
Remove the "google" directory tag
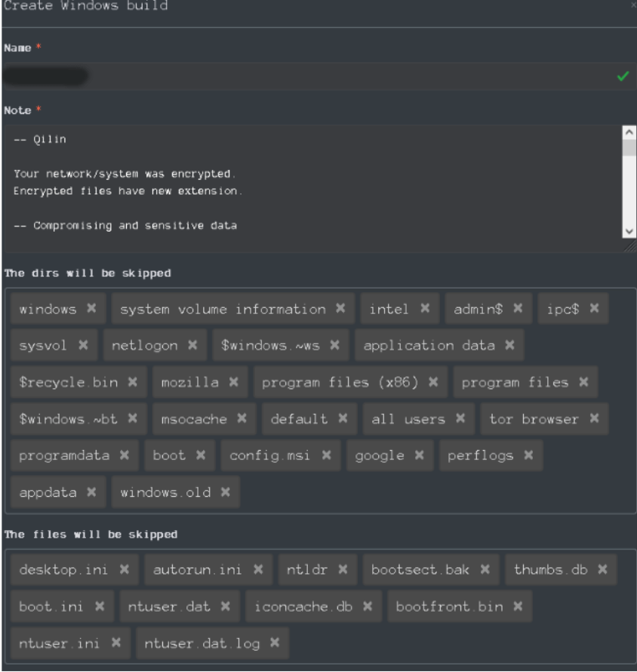pyautogui.click(x=418, y=455)
